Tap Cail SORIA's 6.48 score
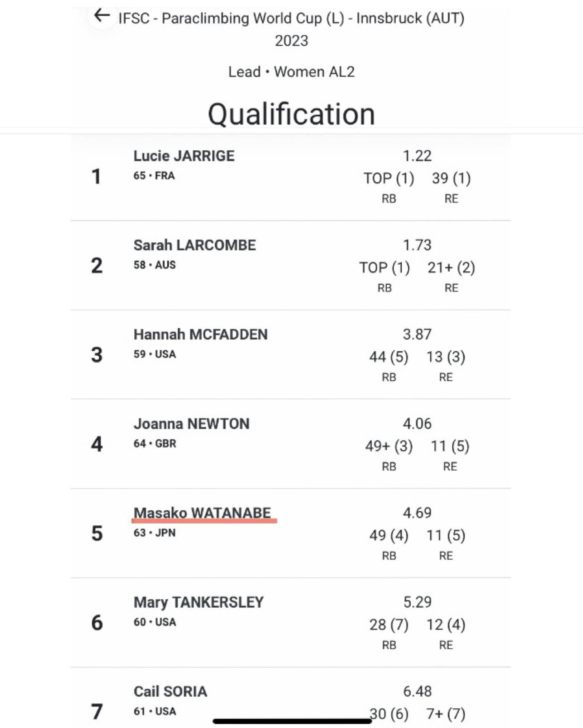This screenshot has width=583, height=728. [x=417, y=691]
